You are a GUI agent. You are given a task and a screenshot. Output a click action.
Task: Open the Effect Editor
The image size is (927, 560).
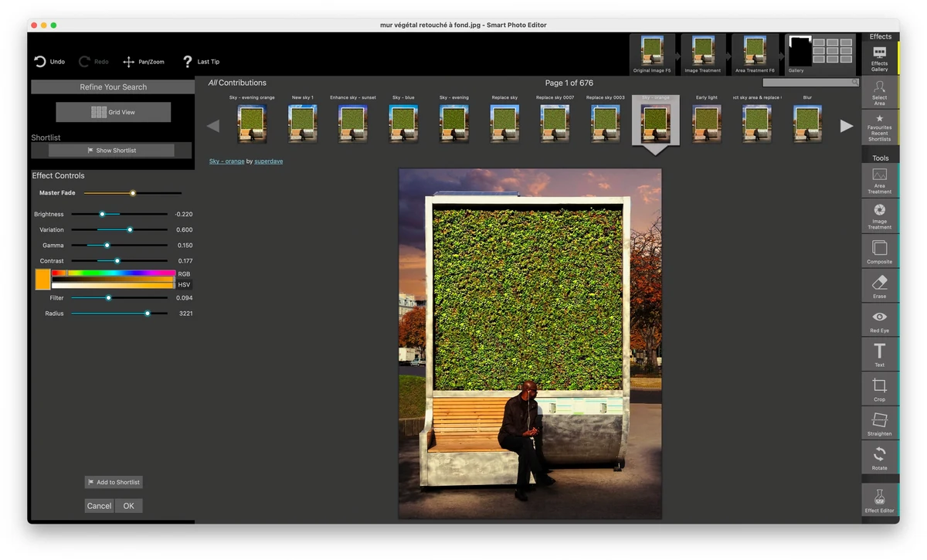click(879, 499)
